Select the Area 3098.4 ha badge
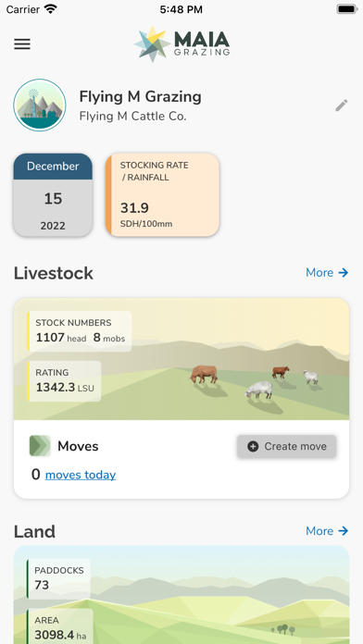The width and height of the screenshot is (363, 644). (x=60, y=626)
